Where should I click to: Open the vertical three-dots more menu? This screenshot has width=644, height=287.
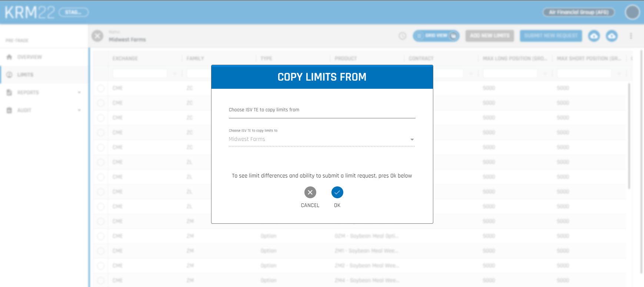pyautogui.click(x=631, y=36)
